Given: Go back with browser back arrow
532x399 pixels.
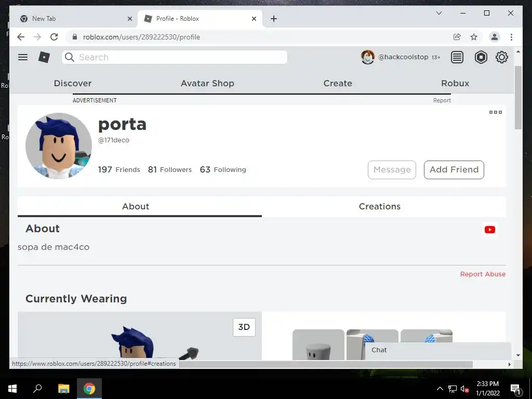Looking at the screenshot, I should [x=21, y=37].
